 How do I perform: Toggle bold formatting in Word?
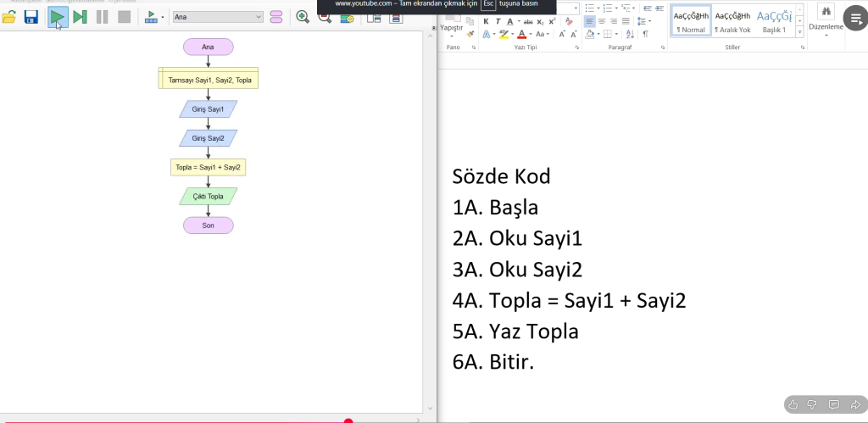point(487,21)
